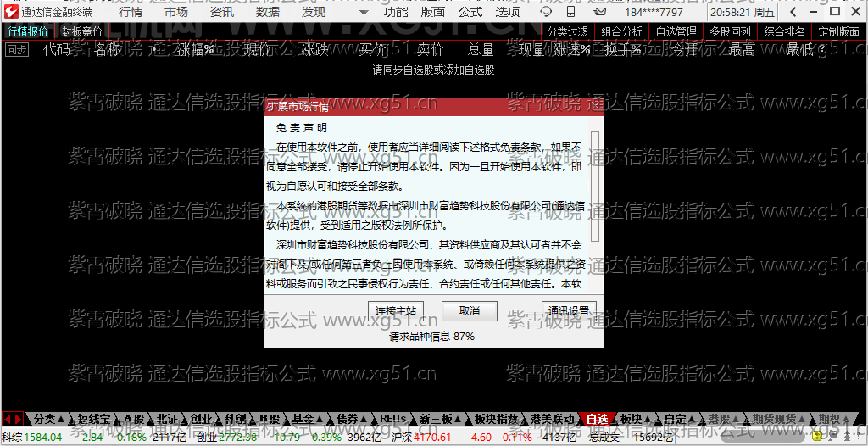Click the 科综 index value 1584.04
868x446 pixels.
[x=42, y=438]
